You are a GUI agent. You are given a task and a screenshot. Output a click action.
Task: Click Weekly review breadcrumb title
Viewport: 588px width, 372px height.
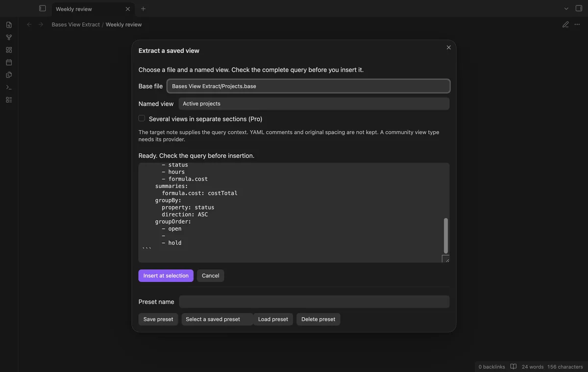pyautogui.click(x=123, y=24)
